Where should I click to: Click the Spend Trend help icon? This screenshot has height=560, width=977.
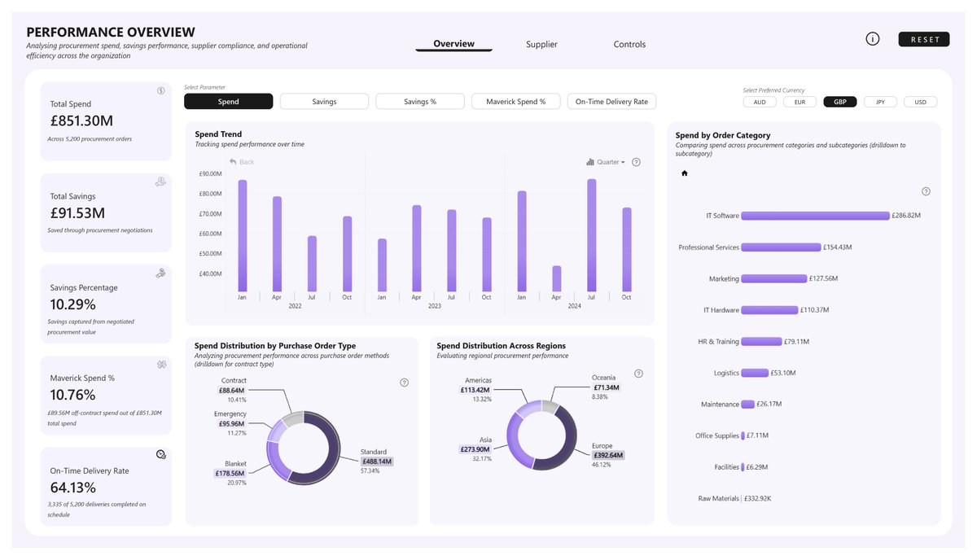click(636, 162)
